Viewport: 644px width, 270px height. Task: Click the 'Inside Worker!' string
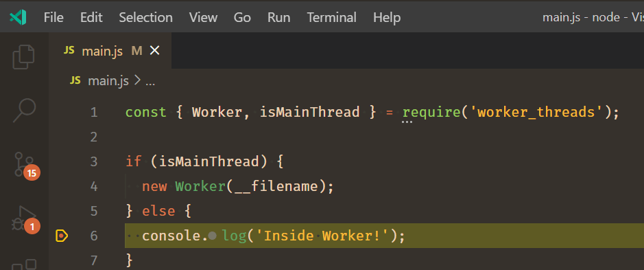click(322, 236)
